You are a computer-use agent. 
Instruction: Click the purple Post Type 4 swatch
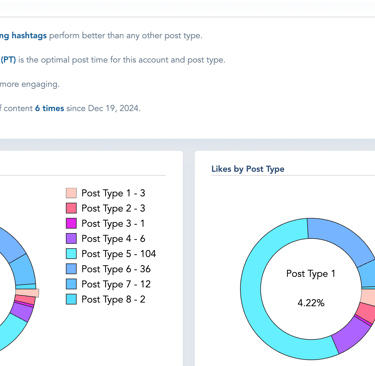(x=71, y=239)
